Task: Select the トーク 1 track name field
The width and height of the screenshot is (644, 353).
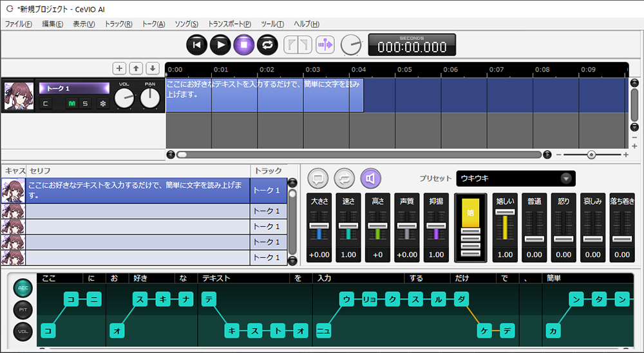Action: [74, 88]
